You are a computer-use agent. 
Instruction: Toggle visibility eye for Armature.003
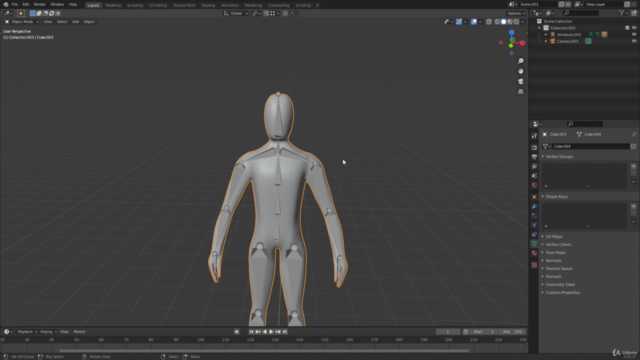[x=634, y=34]
